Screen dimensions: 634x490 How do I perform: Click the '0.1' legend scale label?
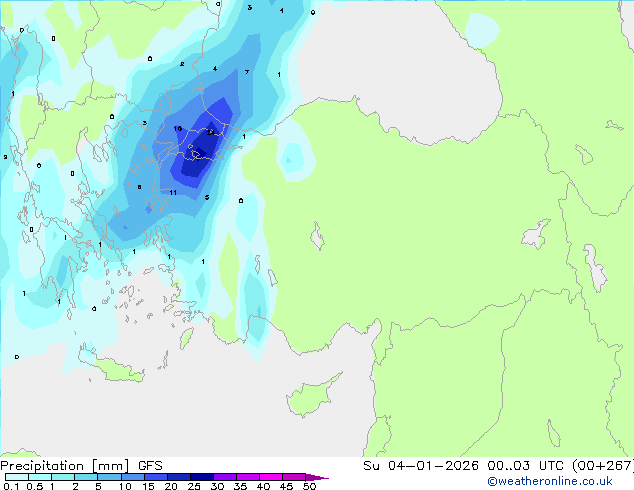11,486
